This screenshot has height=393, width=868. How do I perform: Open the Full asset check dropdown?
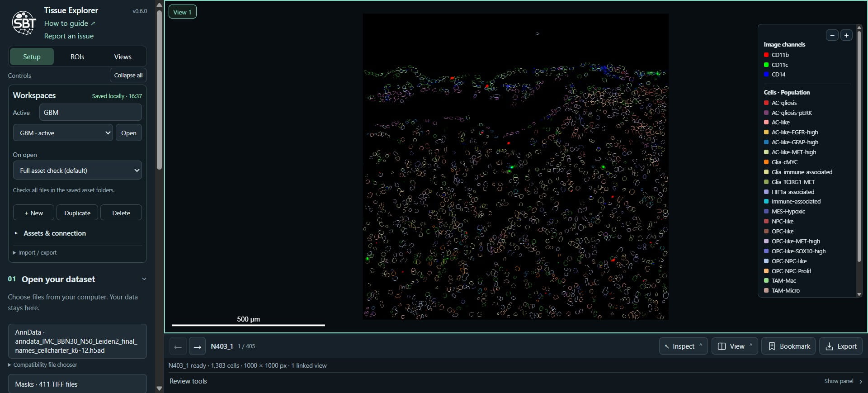(x=77, y=170)
